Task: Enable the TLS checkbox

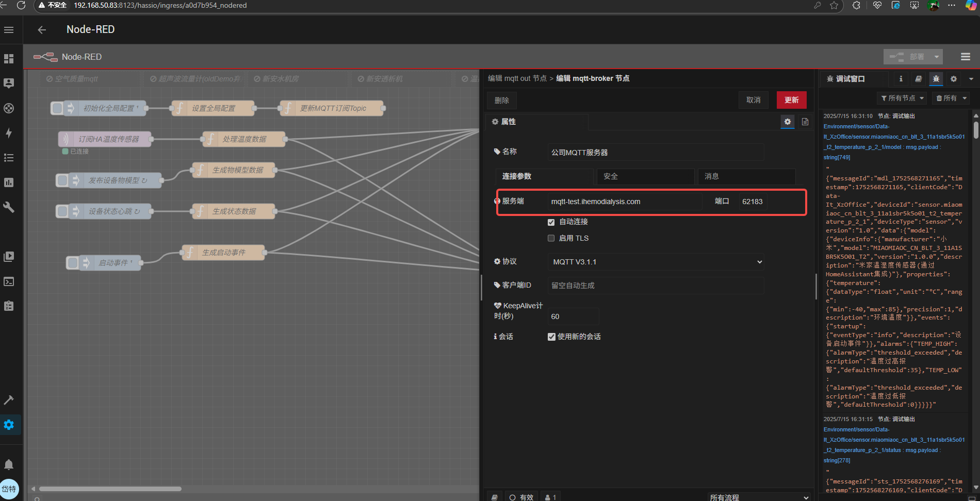Action: click(551, 238)
